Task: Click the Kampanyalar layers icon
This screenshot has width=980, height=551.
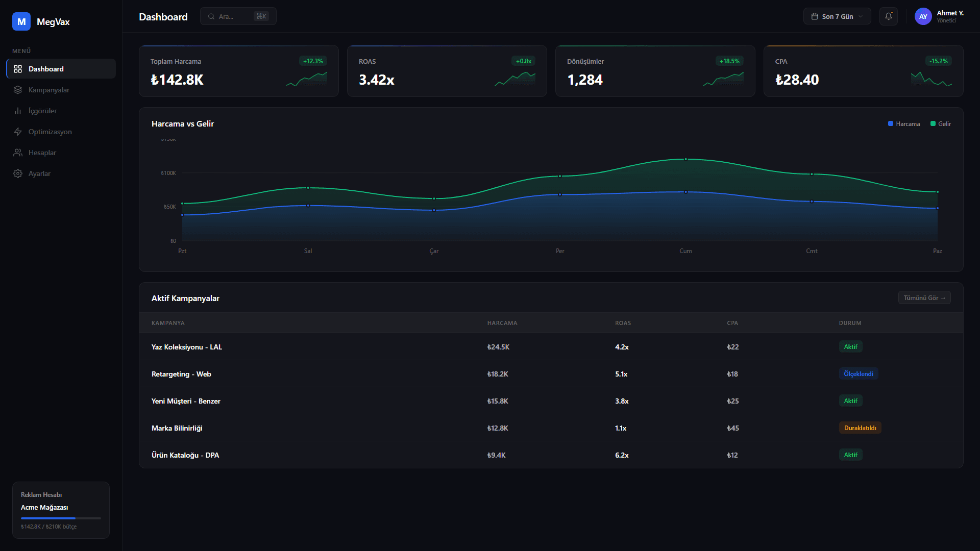Action: coord(18,90)
